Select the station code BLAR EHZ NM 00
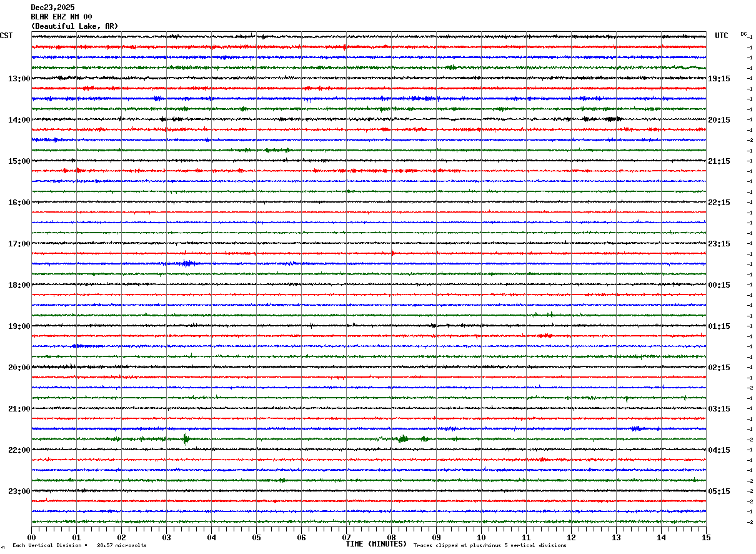This screenshot has width=756, height=554. click(x=61, y=17)
